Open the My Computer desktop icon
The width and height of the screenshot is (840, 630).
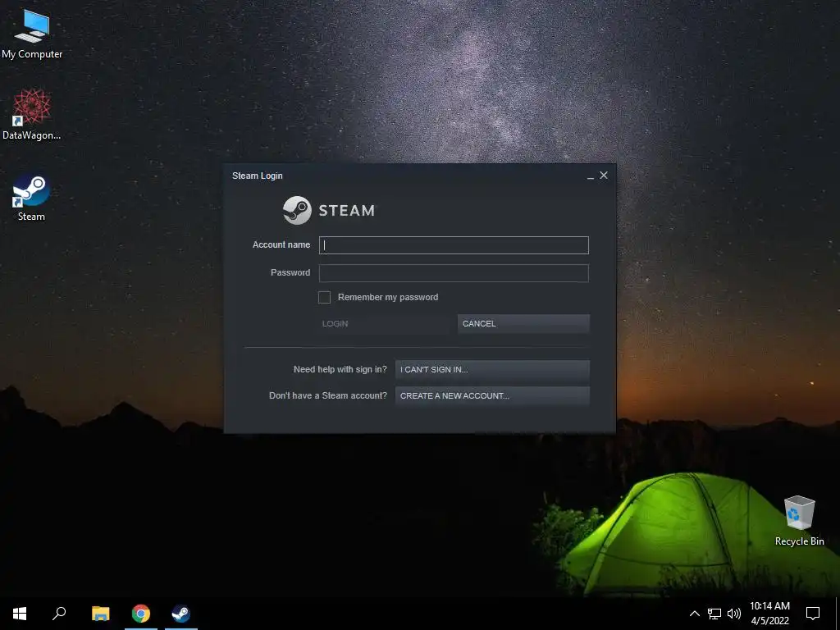click(32, 34)
